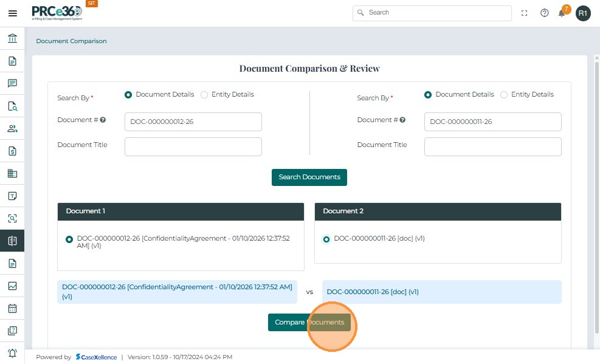The width and height of the screenshot is (600, 364).
Task: Open the active Document Comparison sidebar item
Action: 12,241
